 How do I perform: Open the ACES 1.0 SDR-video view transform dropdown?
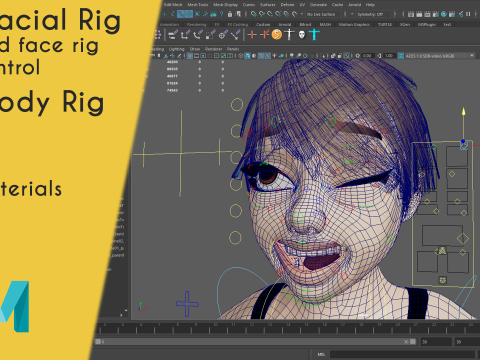439,56
